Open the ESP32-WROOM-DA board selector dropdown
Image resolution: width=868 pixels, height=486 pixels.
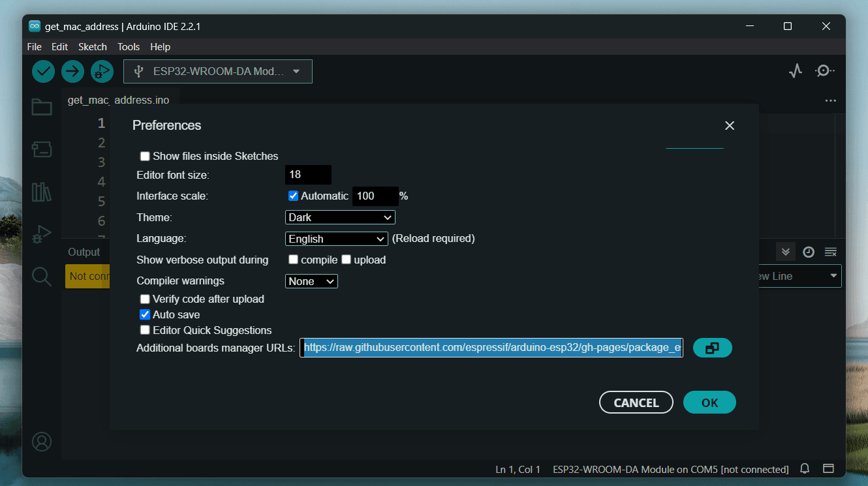(218, 72)
